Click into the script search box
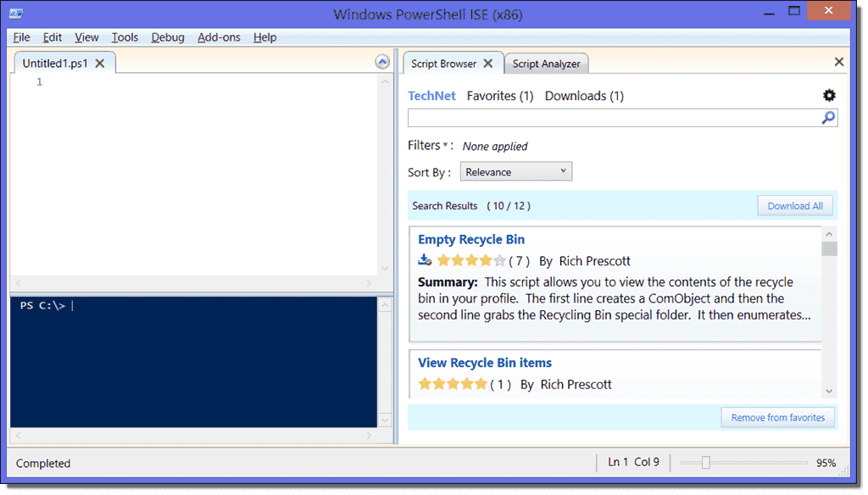868x495 pixels. point(614,118)
